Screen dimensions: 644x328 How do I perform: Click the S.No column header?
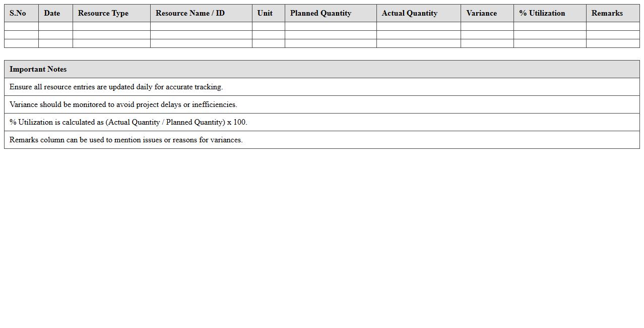18,13
